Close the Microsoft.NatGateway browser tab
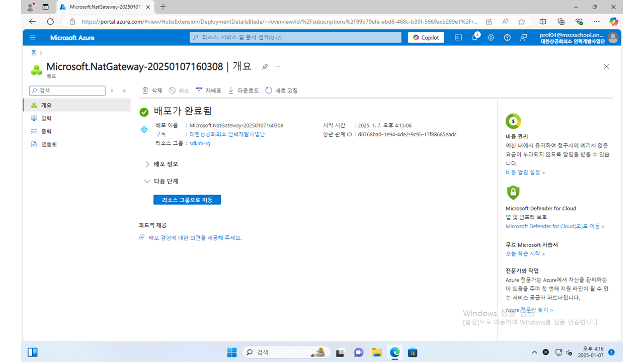Image resolution: width=644 pixels, height=362 pixels. coord(148,7)
